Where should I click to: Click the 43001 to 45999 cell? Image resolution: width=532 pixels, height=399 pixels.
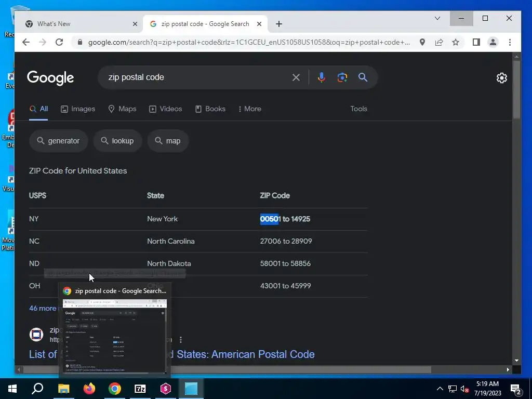285,286
